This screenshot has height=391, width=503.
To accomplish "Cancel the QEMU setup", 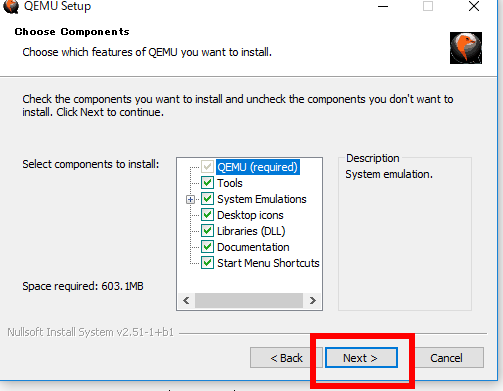I will (446, 358).
